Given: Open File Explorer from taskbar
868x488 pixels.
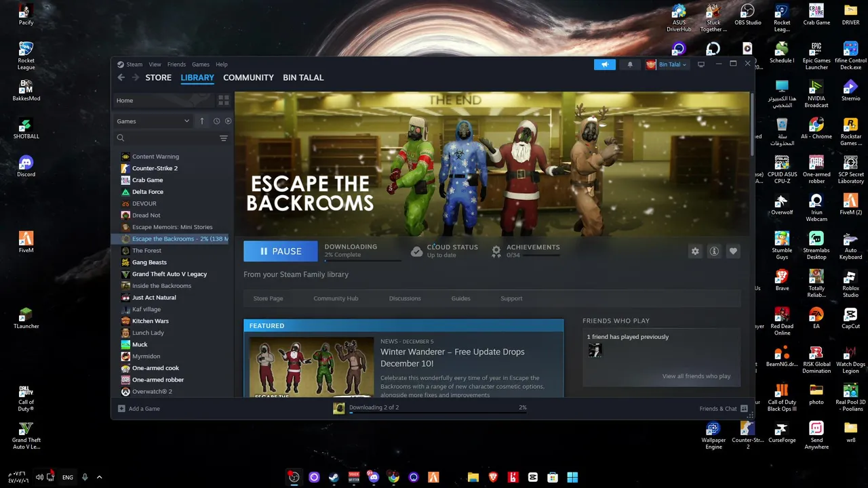Looking at the screenshot, I should pyautogui.click(x=473, y=477).
